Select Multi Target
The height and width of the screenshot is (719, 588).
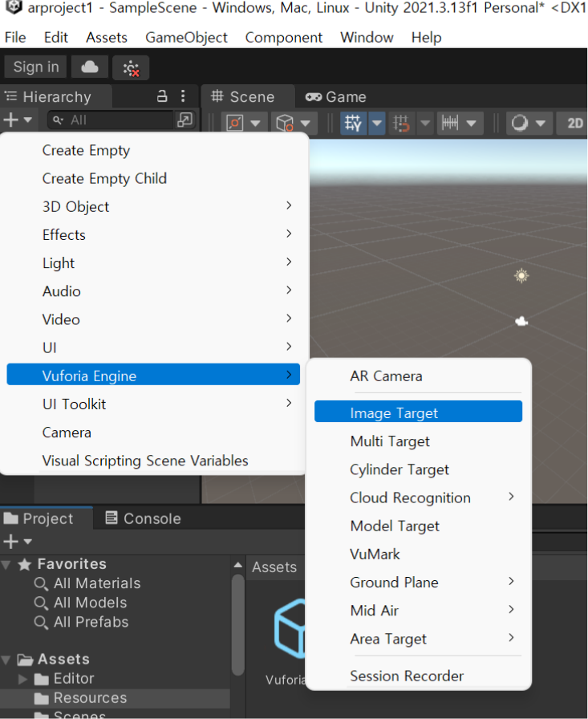[418, 441]
